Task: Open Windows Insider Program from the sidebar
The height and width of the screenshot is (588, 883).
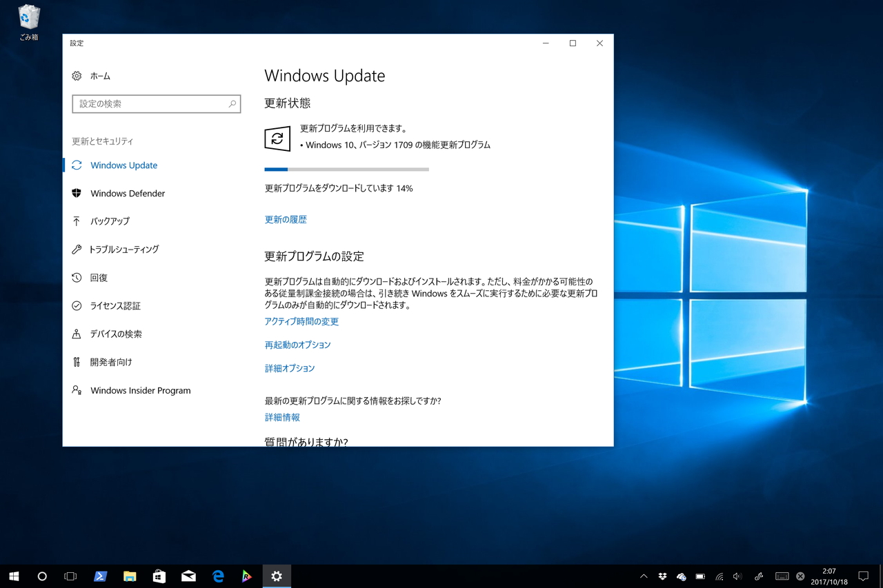Action: (140, 390)
